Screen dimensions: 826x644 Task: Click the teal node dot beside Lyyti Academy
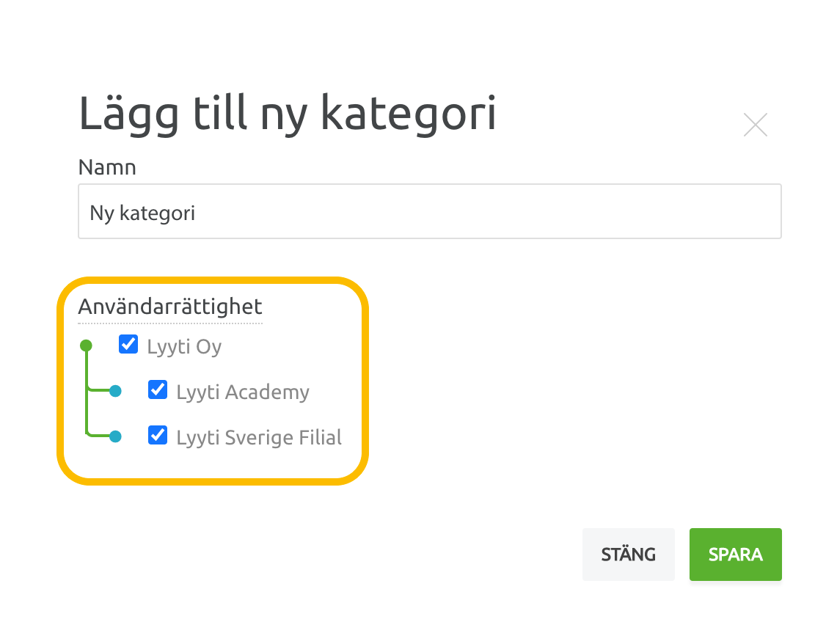pos(115,390)
